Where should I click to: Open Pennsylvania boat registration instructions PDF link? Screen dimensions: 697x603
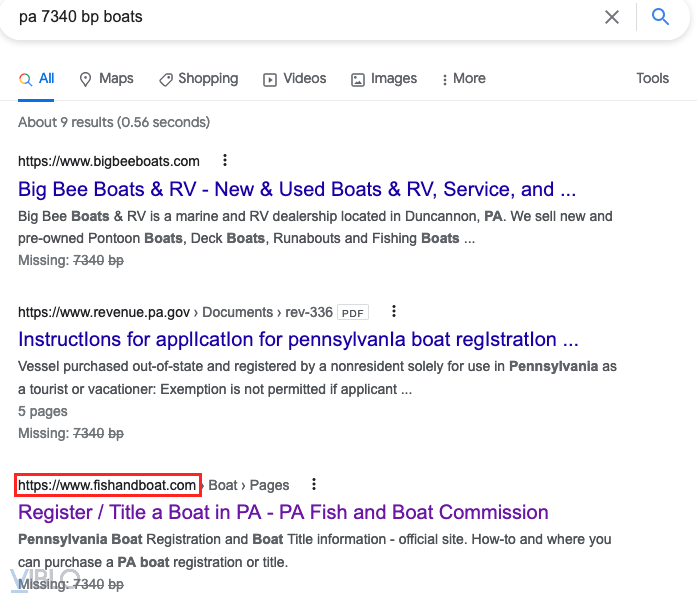(298, 340)
